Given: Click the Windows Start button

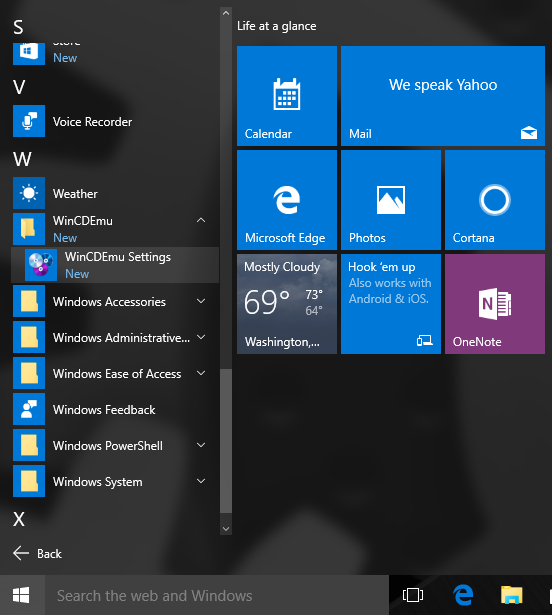Looking at the screenshot, I should [x=22, y=595].
